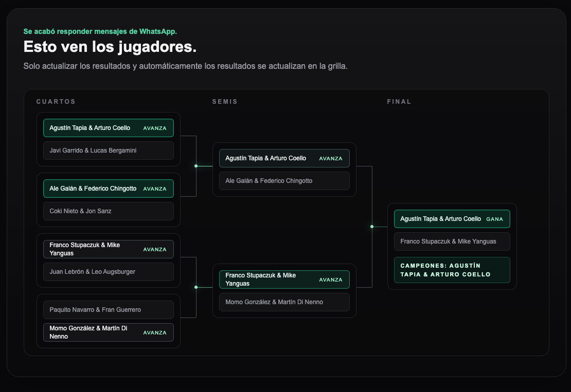The width and height of the screenshot is (571, 392).
Task: Click the heading 'Esto ven los jugadores.'
Action: coord(110,46)
